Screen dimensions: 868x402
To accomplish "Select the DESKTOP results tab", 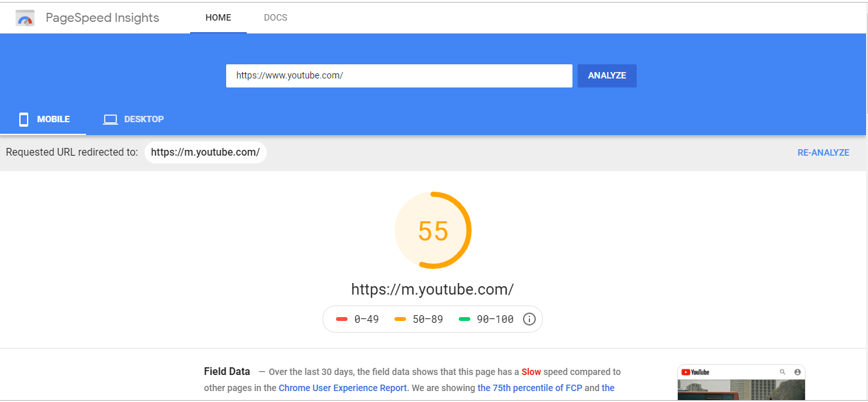I will pos(134,119).
